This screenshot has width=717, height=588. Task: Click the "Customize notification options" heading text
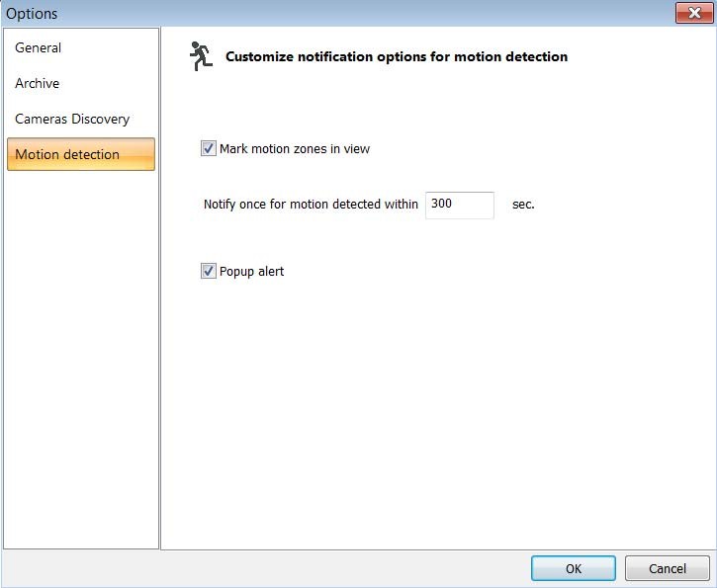396,56
